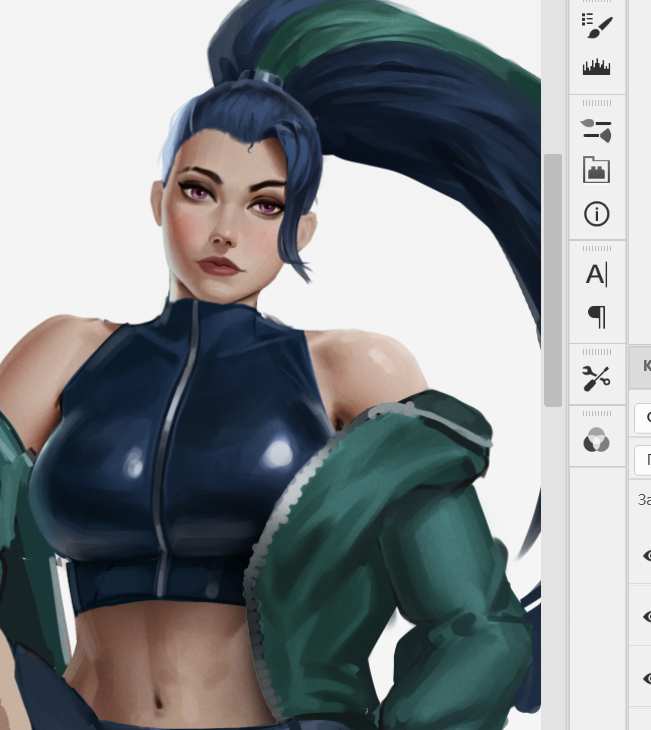
Task: Open the Brush Presets panel icon
Action: click(x=597, y=26)
